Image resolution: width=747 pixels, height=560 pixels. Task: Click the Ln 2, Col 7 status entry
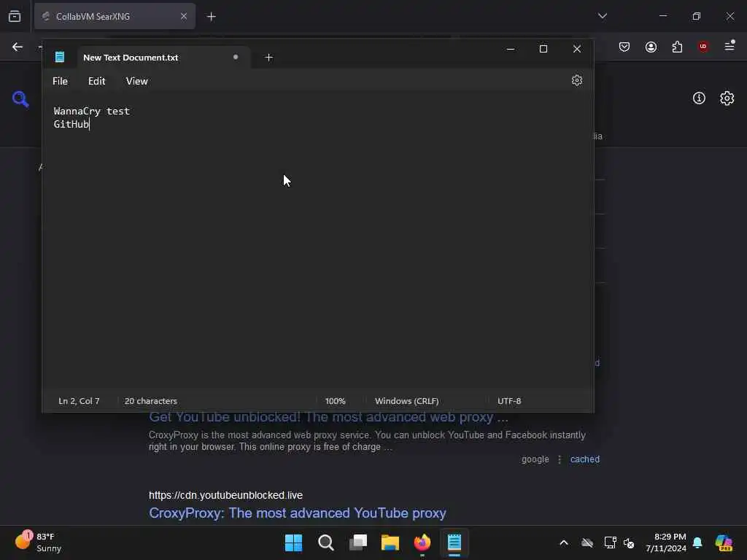click(79, 401)
